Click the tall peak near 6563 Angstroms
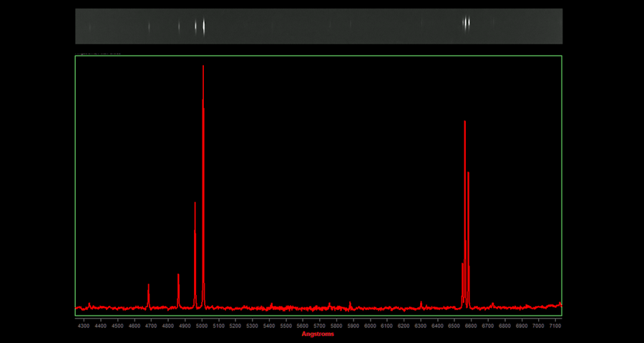This screenshot has width=644, height=343. coord(465,124)
